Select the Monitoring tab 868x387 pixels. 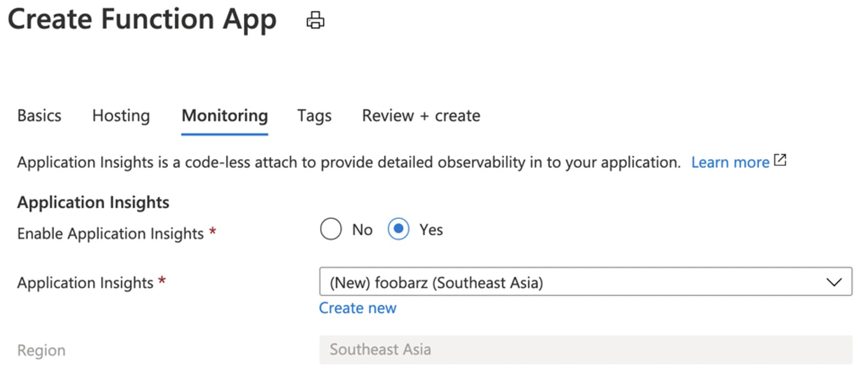224,116
